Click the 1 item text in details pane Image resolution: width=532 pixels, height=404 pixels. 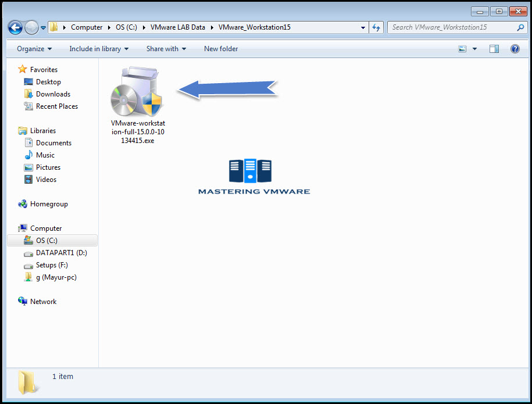63,377
